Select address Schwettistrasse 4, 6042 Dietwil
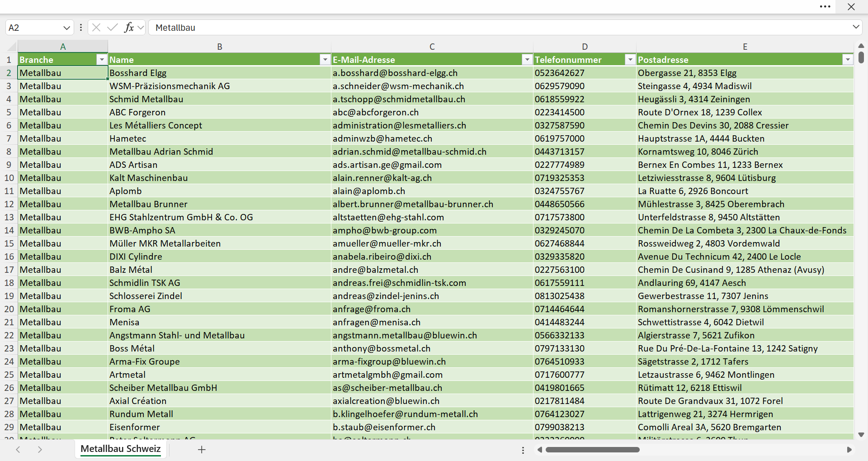This screenshot has height=461, width=868. click(745, 322)
